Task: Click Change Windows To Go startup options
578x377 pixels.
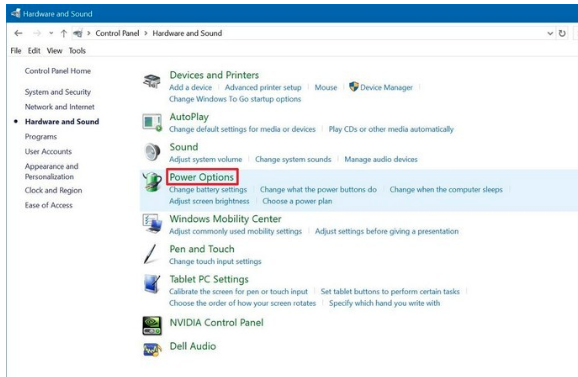Action: 235,99
